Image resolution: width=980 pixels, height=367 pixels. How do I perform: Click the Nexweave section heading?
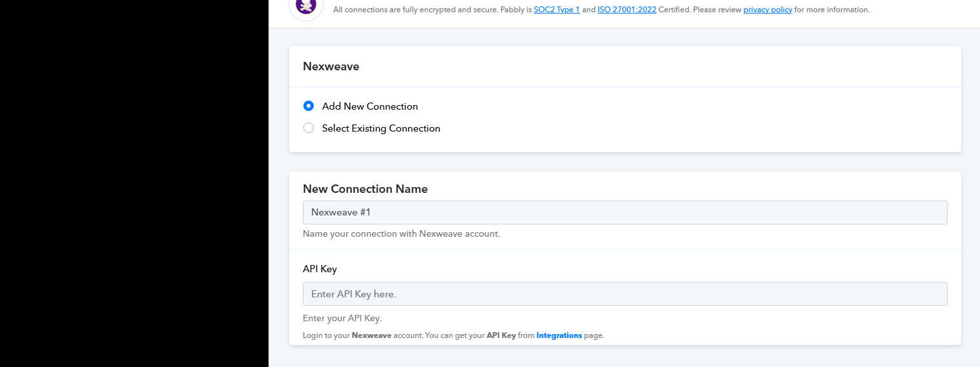(x=331, y=66)
